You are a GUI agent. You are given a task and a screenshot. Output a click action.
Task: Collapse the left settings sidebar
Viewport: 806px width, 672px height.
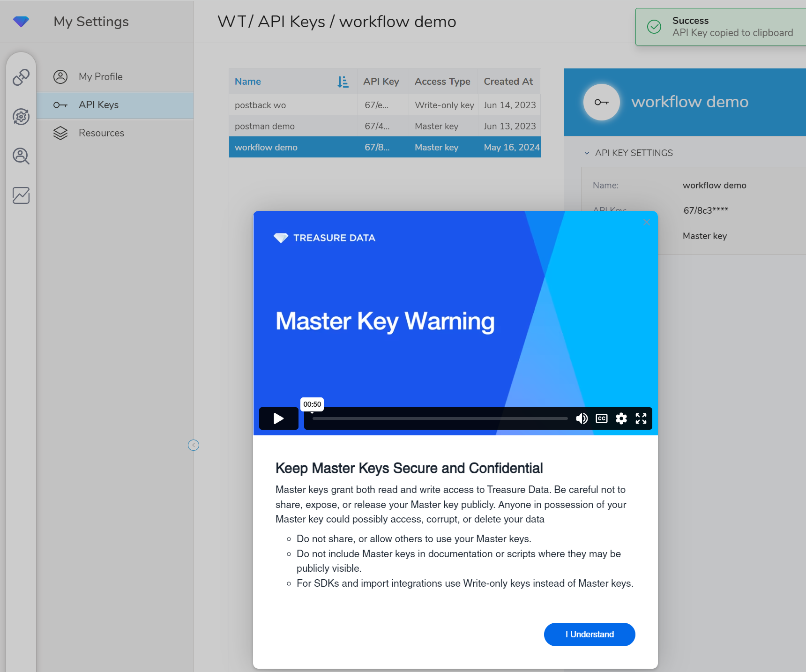pyautogui.click(x=194, y=445)
